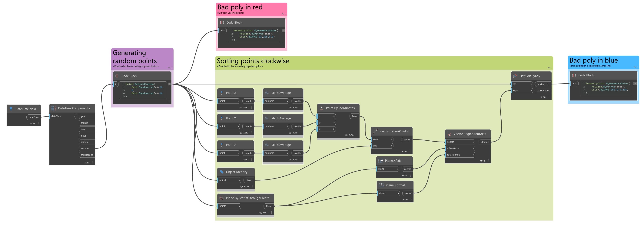Toggle preview eye on Point.ByCoordinates node
Screen dimensions: 644x236
point(346,135)
